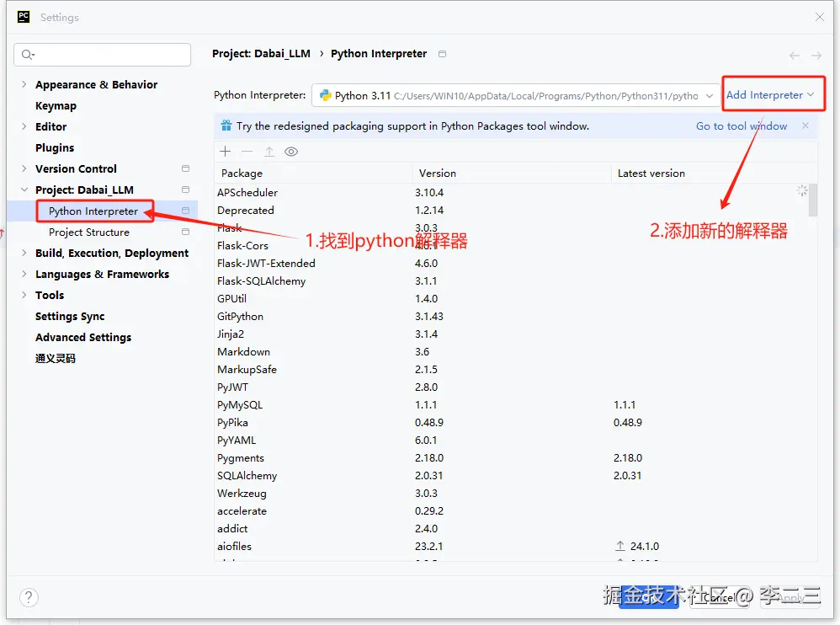Select the PyJWT package row
The height and width of the screenshot is (625, 840).
pyautogui.click(x=512, y=387)
